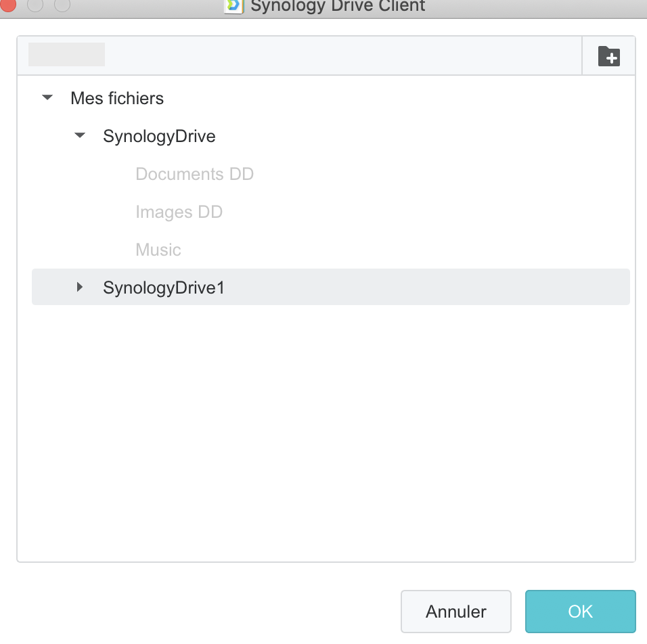
Task: Confirm the selection with OK
Action: [x=580, y=612]
